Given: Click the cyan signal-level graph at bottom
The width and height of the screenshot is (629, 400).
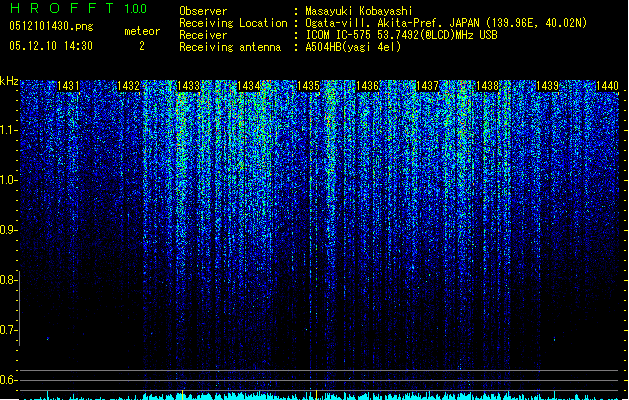Looking at the screenshot, I should click(321, 396).
